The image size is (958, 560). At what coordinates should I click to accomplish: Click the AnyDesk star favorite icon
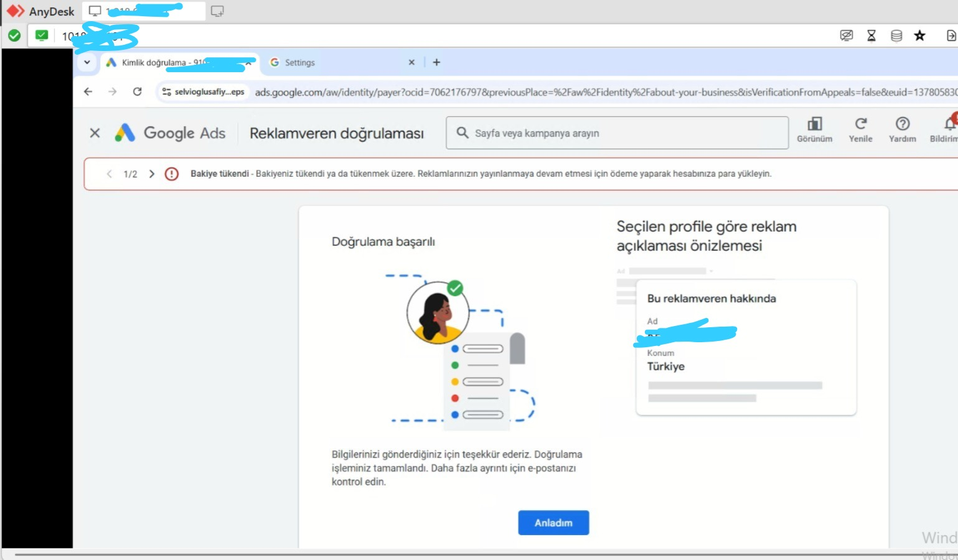pyautogui.click(x=919, y=35)
